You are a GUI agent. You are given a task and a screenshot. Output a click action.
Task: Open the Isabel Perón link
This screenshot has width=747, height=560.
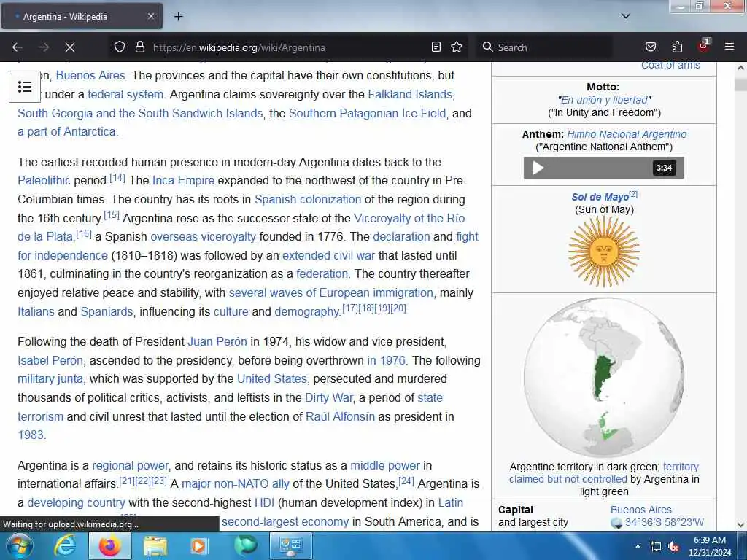pos(50,360)
